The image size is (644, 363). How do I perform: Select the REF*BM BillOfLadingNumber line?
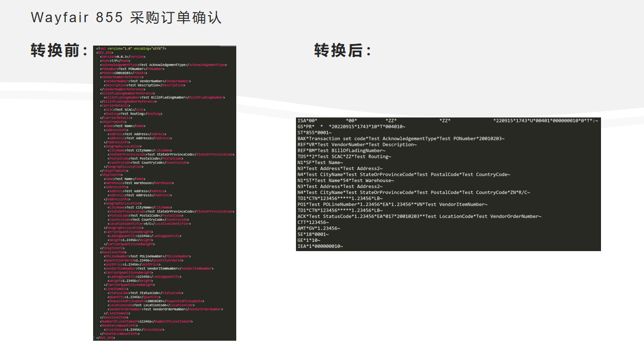click(341, 151)
